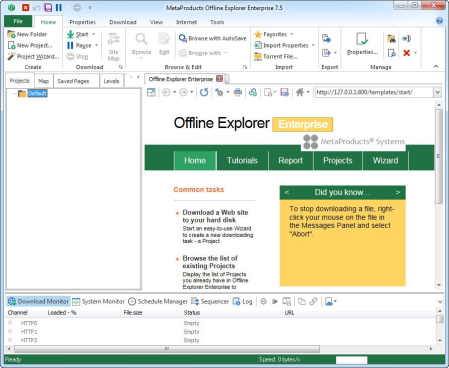Open the Favorites import star
The height and width of the screenshot is (368, 449).
(258, 34)
